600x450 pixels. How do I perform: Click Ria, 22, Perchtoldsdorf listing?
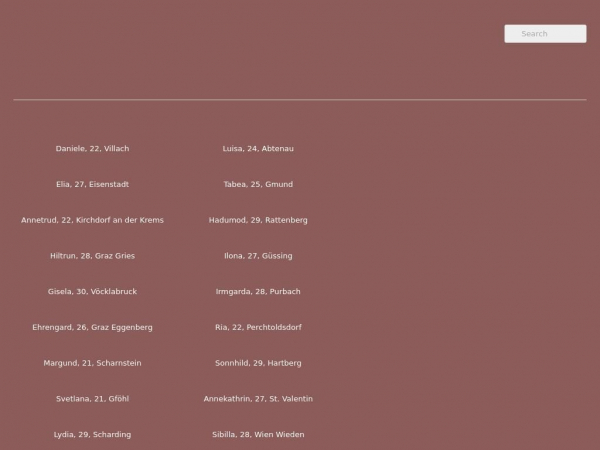coord(258,328)
